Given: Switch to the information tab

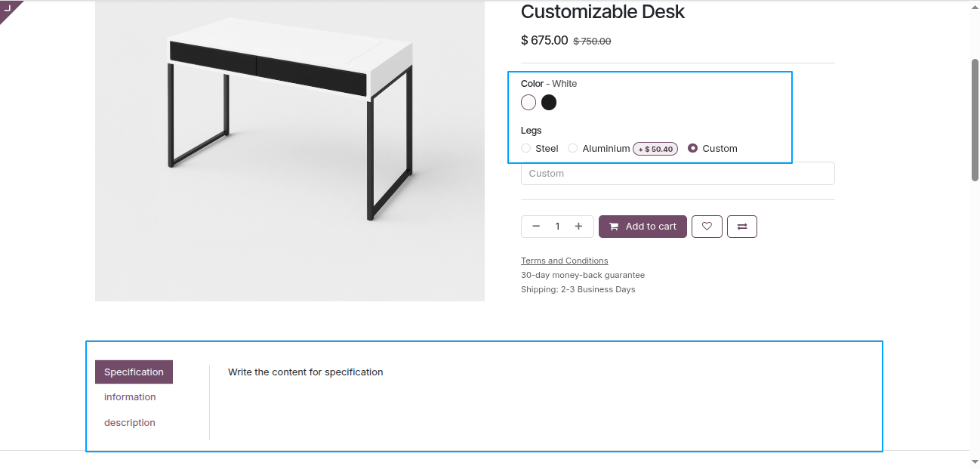Looking at the screenshot, I should 130,397.
